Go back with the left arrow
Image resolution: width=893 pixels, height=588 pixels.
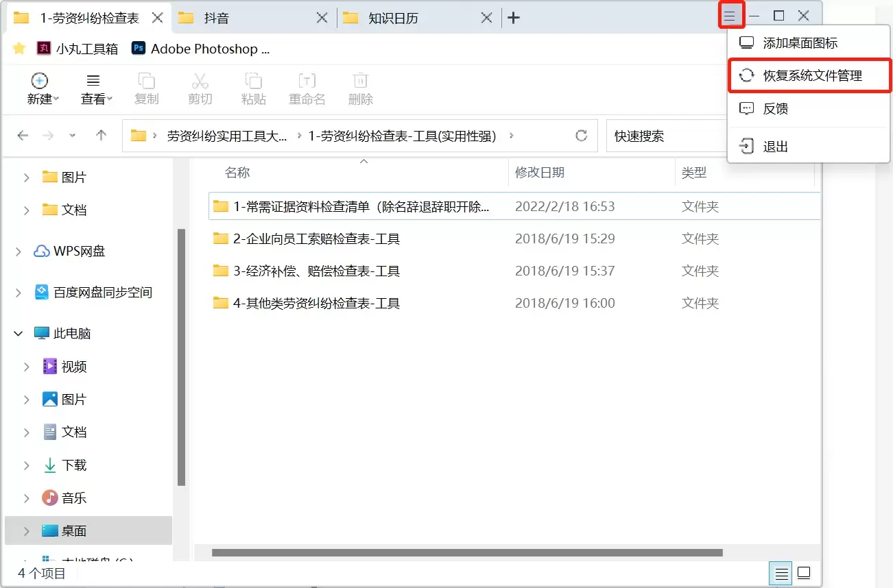(x=23, y=136)
